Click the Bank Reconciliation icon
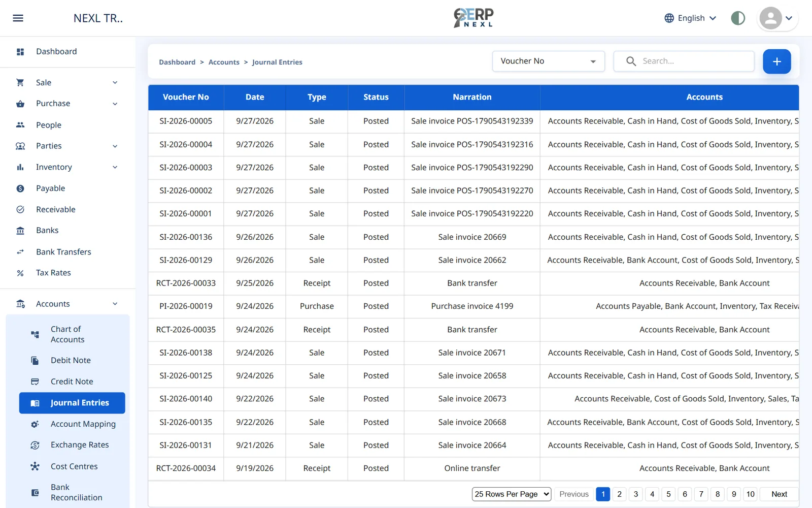Image resolution: width=812 pixels, height=508 pixels. (x=35, y=493)
